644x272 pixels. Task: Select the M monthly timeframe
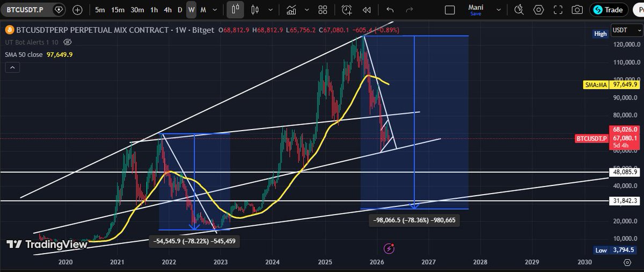click(x=203, y=10)
